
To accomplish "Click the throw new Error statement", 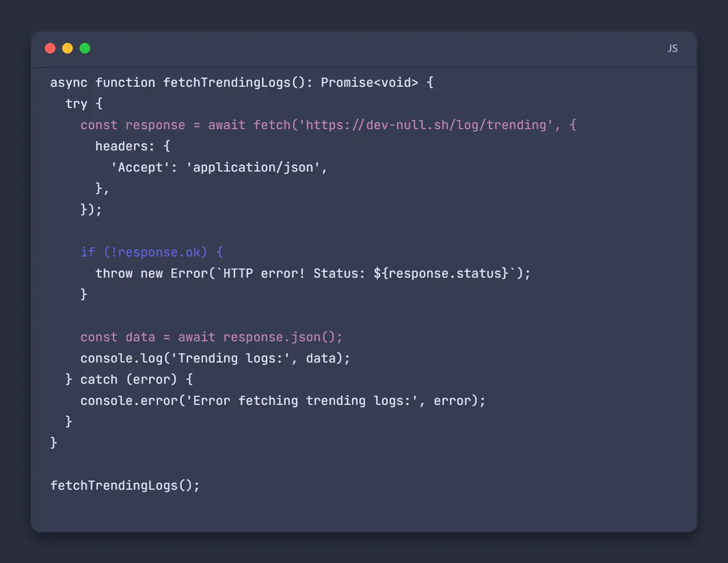I will click(x=313, y=273).
